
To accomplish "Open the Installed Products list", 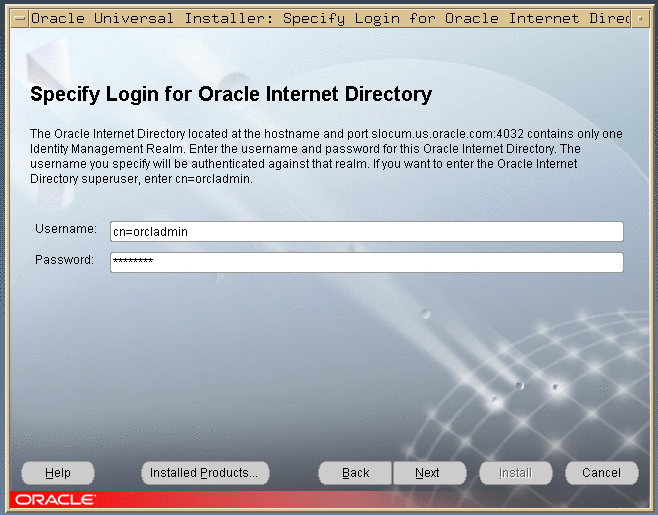I will click(x=205, y=473).
